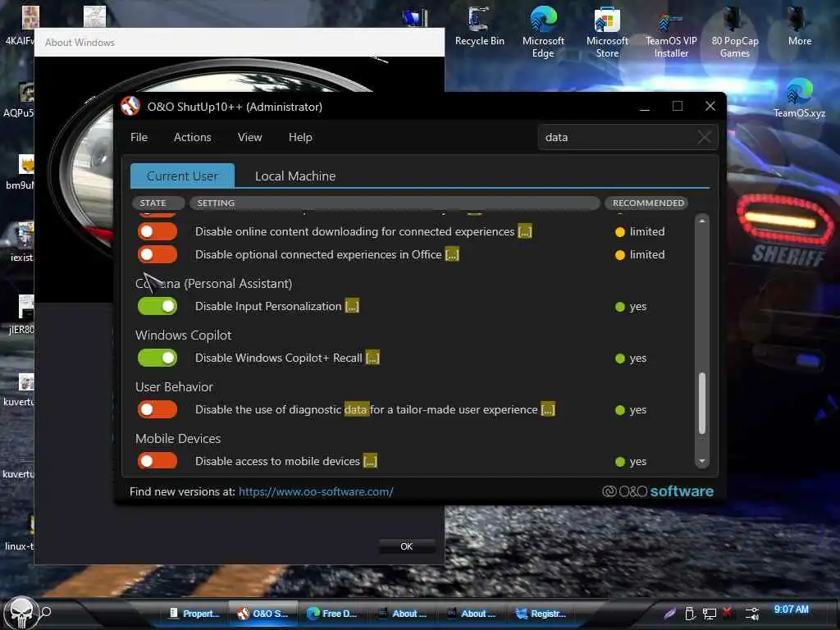The image size is (840, 630).
Task: Click the vertical scrollbar thumb
Action: coord(702,403)
